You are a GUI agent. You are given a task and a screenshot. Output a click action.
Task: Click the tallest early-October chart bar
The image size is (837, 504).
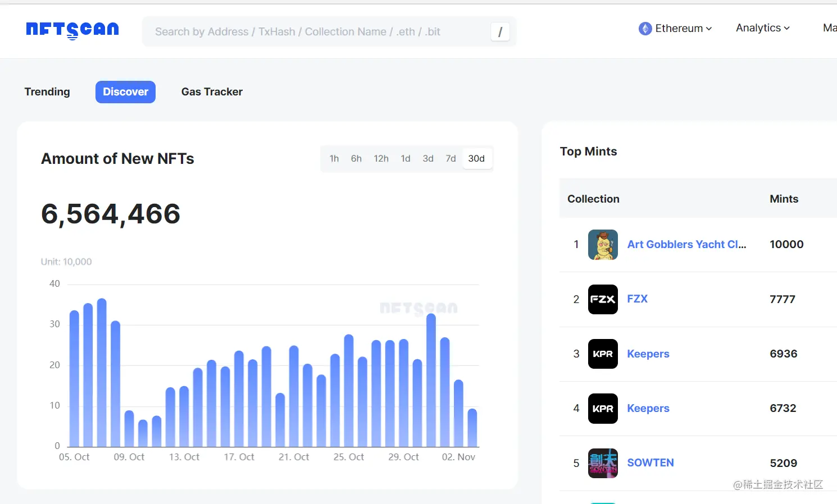[102, 372]
